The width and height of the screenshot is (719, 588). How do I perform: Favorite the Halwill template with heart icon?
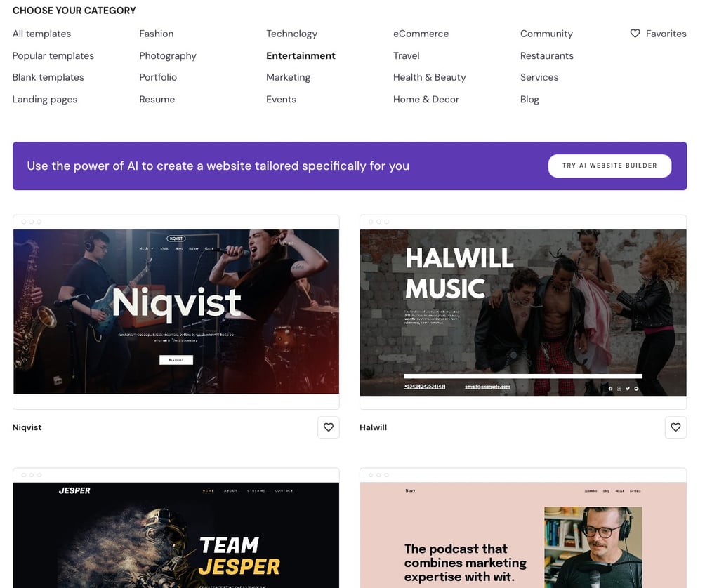675,427
